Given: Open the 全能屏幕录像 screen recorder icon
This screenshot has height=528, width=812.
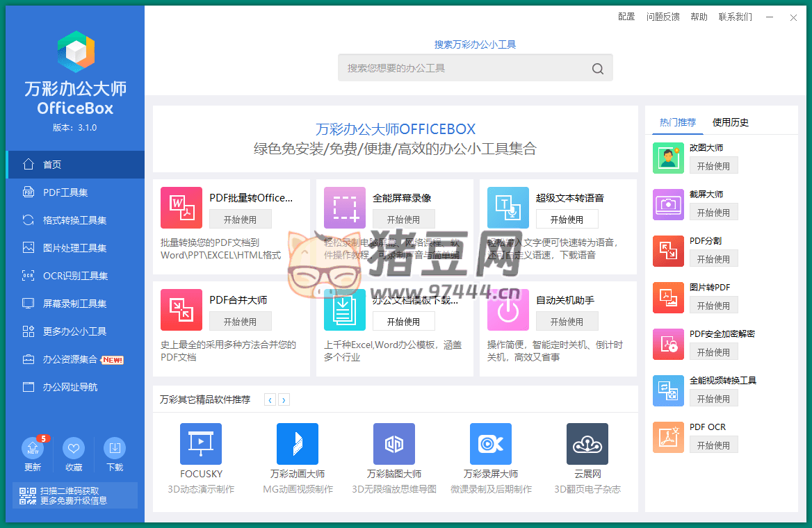Looking at the screenshot, I should point(344,208).
